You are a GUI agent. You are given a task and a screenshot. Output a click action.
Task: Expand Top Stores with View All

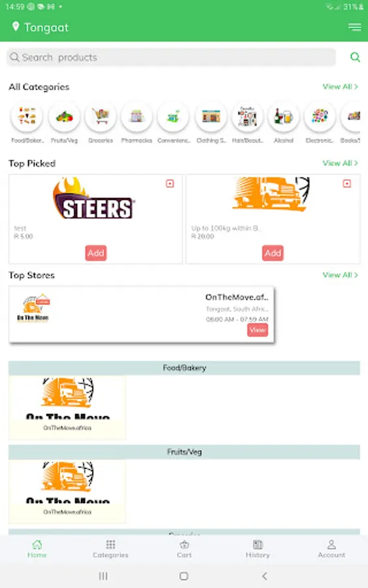341,275
